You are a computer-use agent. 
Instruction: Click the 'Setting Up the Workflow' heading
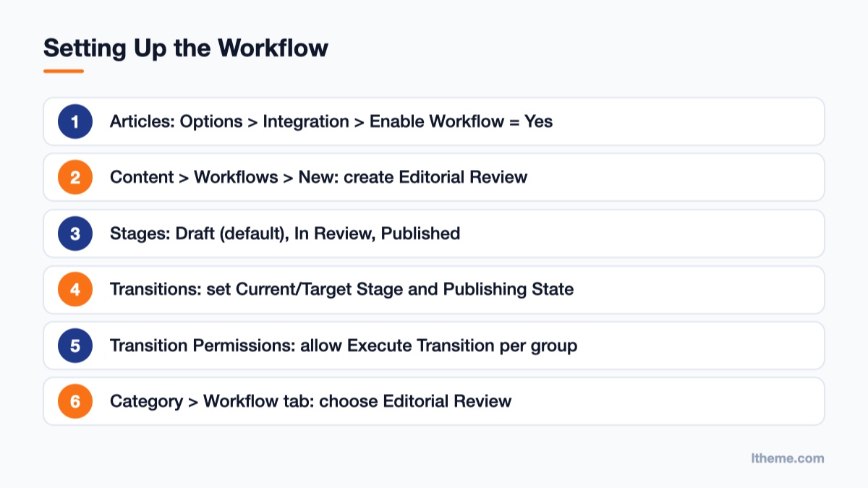coord(186,48)
